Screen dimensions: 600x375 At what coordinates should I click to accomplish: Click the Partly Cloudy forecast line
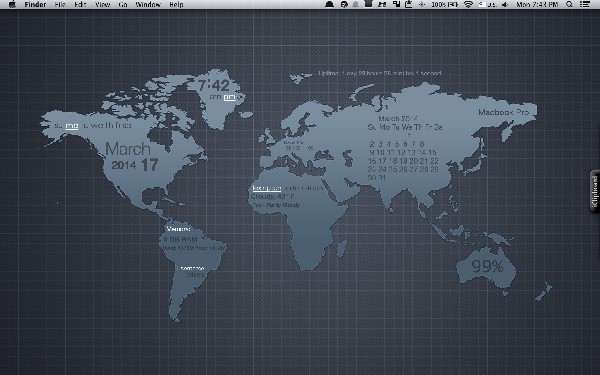pos(276,205)
